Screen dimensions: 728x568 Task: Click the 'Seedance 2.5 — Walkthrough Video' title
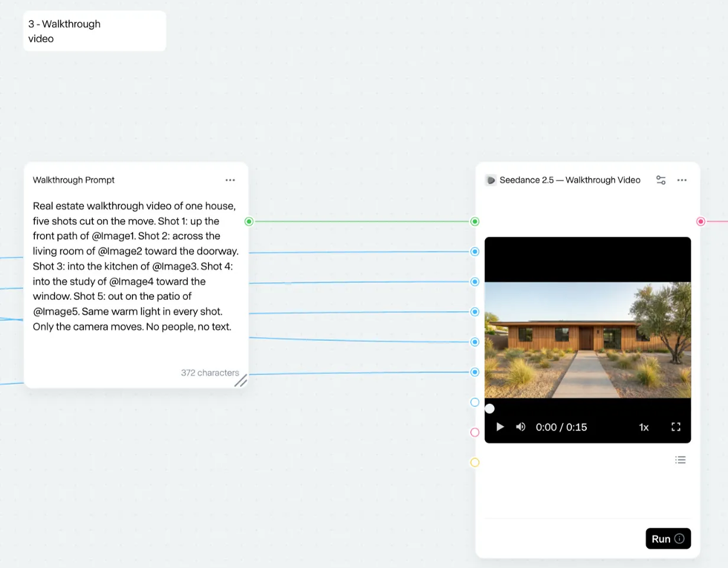click(x=570, y=180)
